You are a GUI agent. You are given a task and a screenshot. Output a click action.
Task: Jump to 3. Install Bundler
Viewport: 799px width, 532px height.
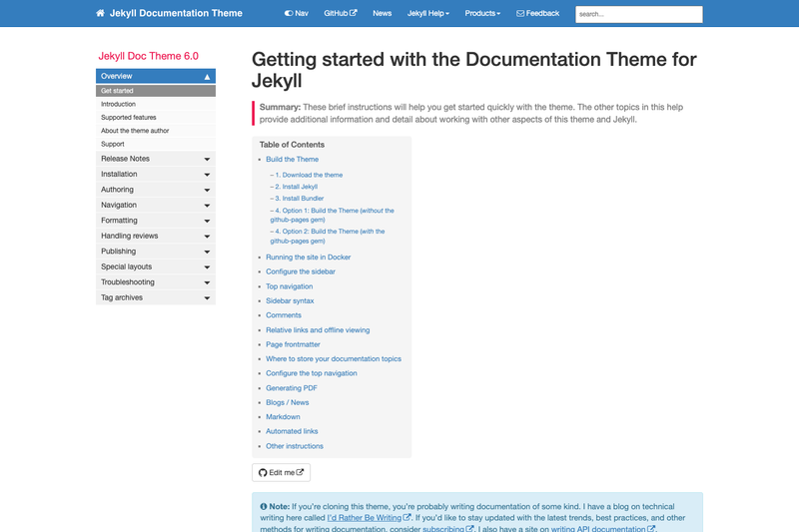tap(299, 199)
